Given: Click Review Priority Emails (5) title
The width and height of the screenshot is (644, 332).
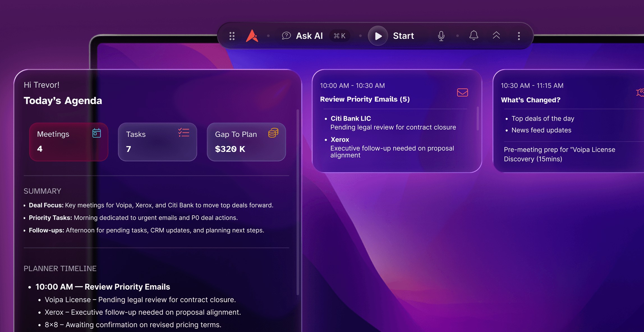Looking at the screenshot, I should (x=365, y=99).
